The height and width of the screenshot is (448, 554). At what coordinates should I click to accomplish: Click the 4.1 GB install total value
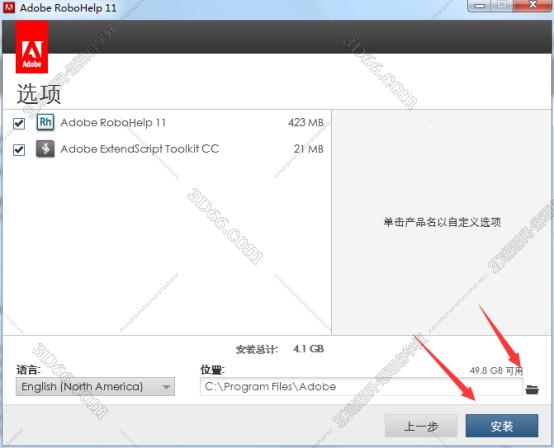[308, 349]
